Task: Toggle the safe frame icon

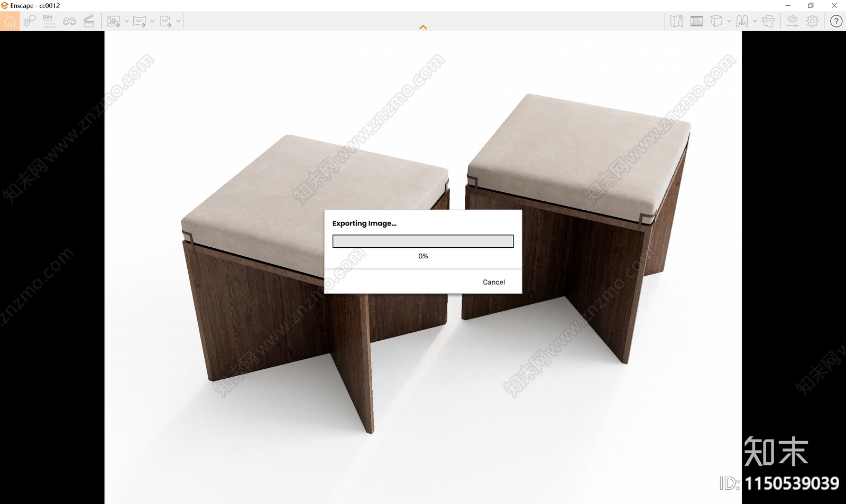Action: click(x=696, y=21)
